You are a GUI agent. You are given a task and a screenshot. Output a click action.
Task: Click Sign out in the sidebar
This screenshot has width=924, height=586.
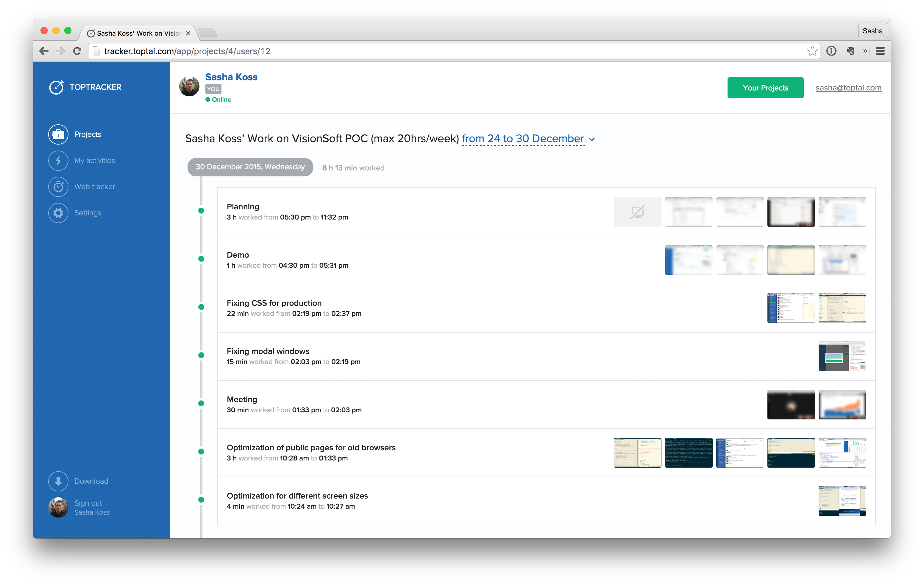click(88, 503)
